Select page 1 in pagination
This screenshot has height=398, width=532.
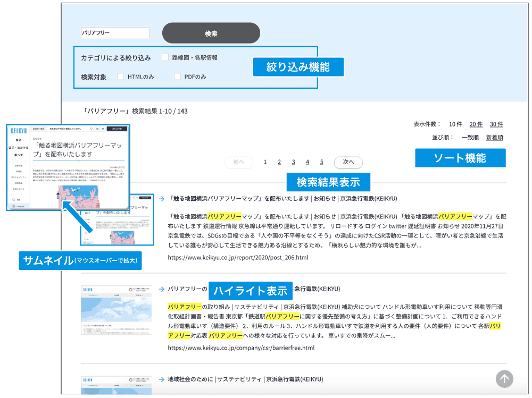pos(265,163)
